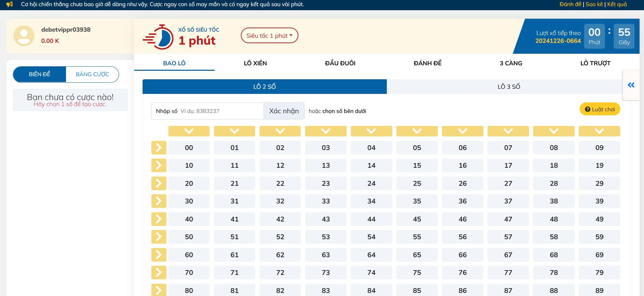644x296 pixels.
Task: Select column above number 00
Action: click(x=189, y=131)
